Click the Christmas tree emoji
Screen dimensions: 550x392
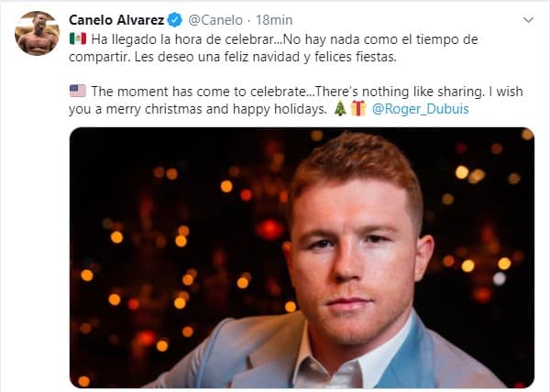point(339,108)
